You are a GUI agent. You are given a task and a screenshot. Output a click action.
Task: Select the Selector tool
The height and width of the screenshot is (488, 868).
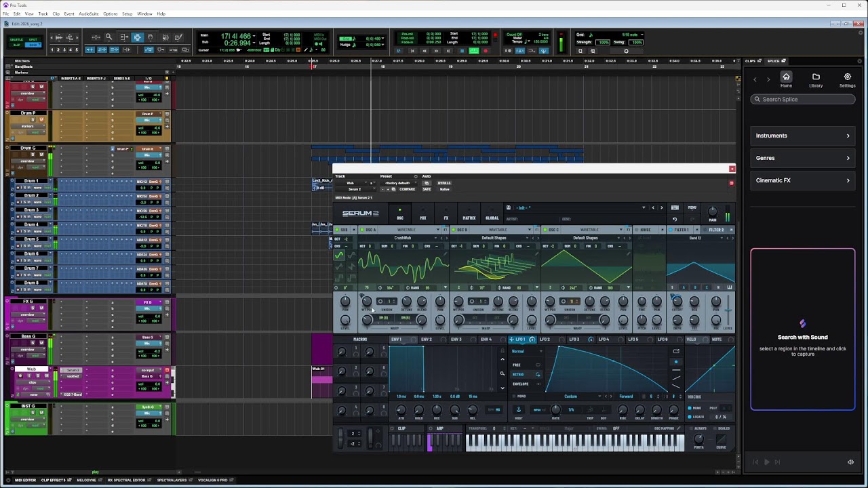[137, 37]
